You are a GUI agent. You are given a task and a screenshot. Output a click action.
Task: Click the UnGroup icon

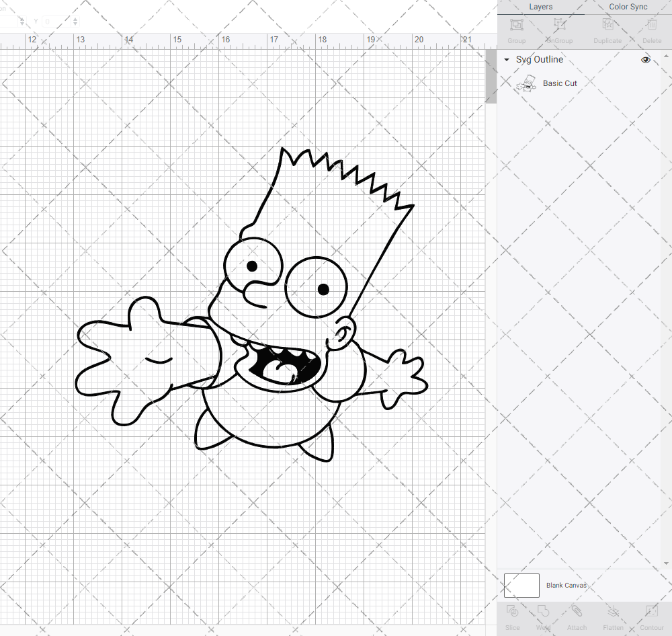pyautogui.click(x=559, y=28)
